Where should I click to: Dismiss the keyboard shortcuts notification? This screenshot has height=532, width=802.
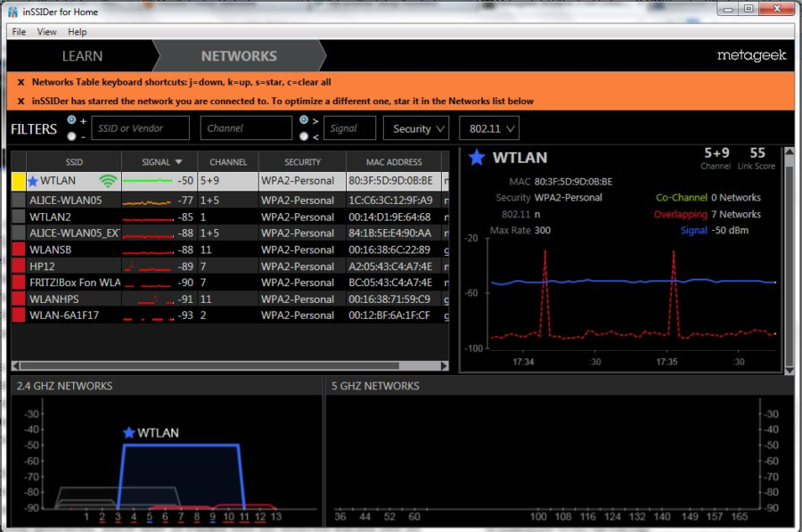(21, 82)
